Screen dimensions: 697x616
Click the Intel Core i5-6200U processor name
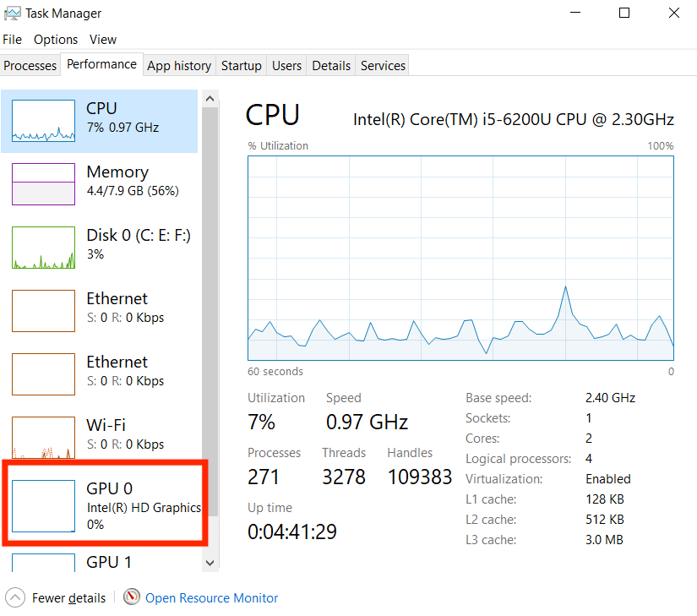(x=514, y=119)
